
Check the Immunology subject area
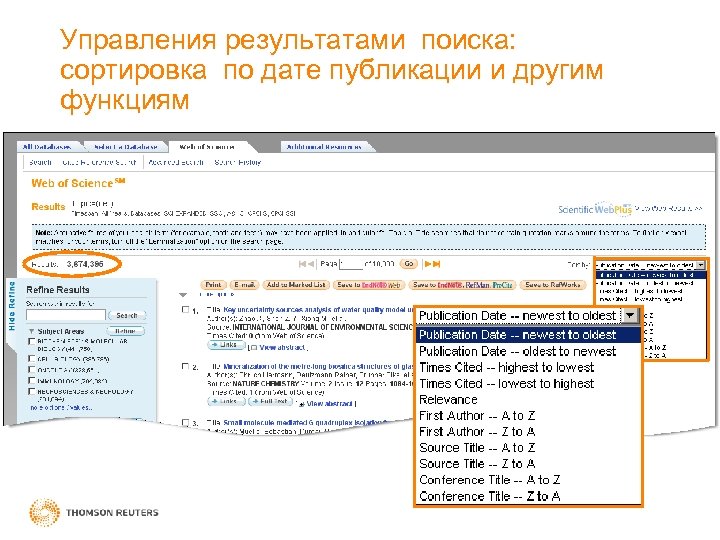(x=32, y=381)
